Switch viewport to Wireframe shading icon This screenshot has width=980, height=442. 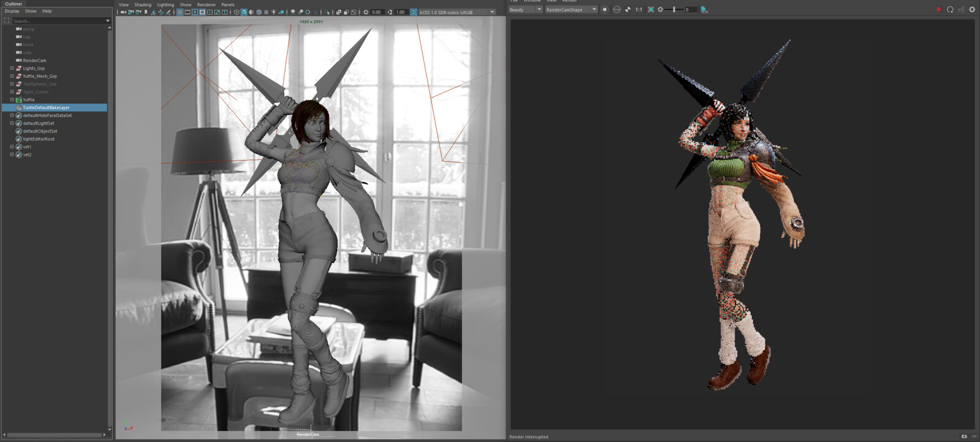pyautogui.click(x=236, y=12)
